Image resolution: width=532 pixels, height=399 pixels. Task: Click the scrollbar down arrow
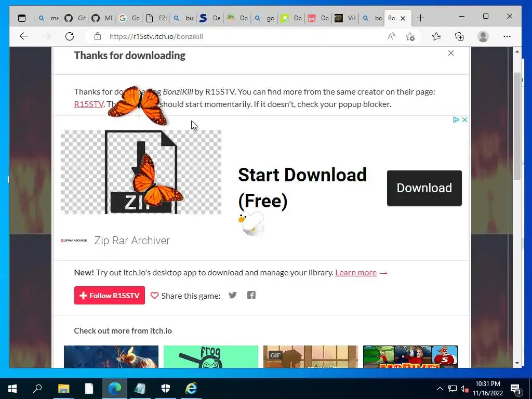pyautogui.click(x=517, y=363)
